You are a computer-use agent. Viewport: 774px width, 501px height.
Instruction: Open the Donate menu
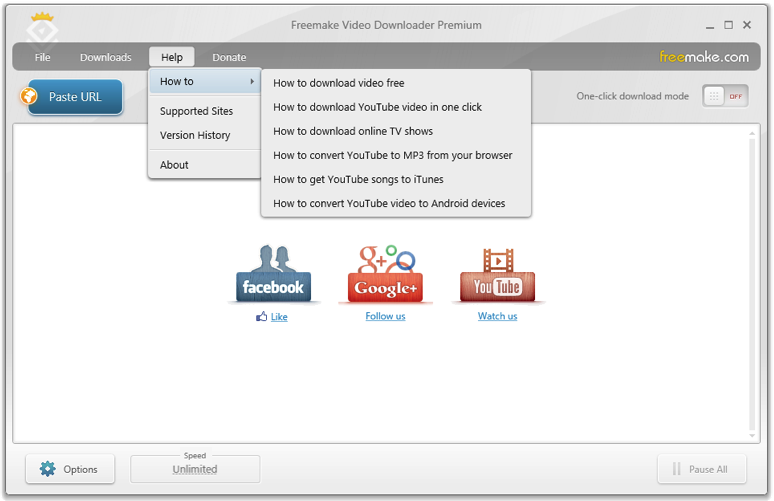(229, 57)
